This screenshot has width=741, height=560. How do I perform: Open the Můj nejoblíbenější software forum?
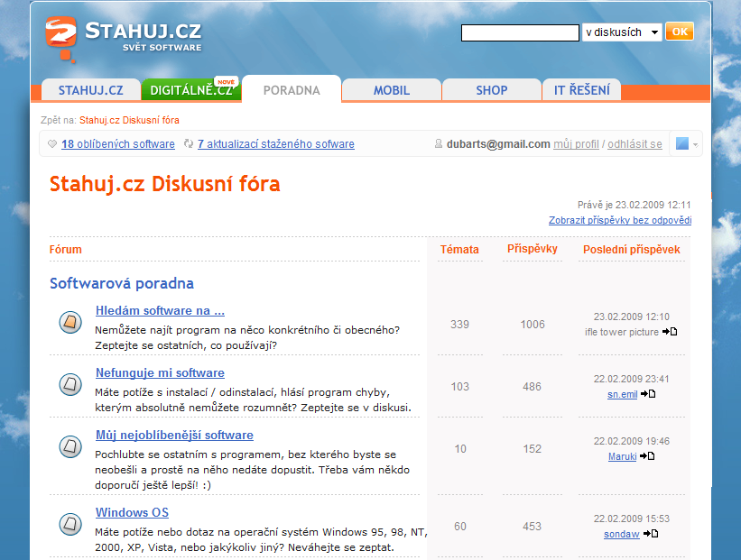174,435
